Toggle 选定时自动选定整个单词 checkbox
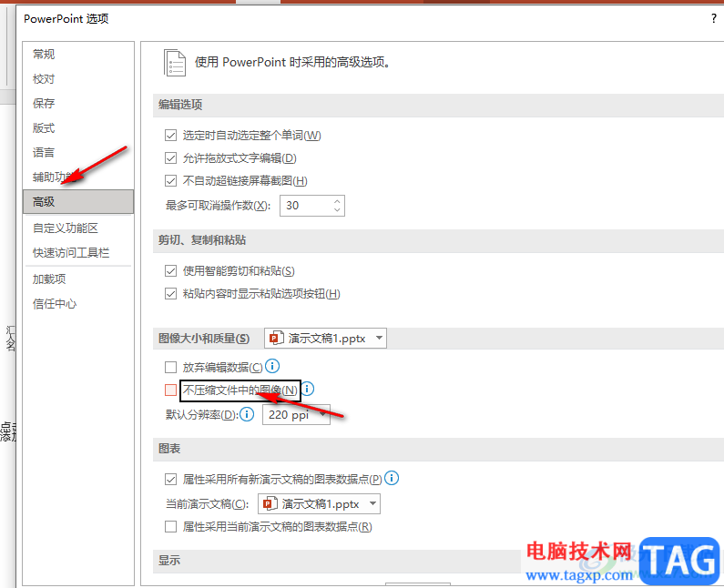Viewport: 724px width, 588px height. [x=171, y=136]
